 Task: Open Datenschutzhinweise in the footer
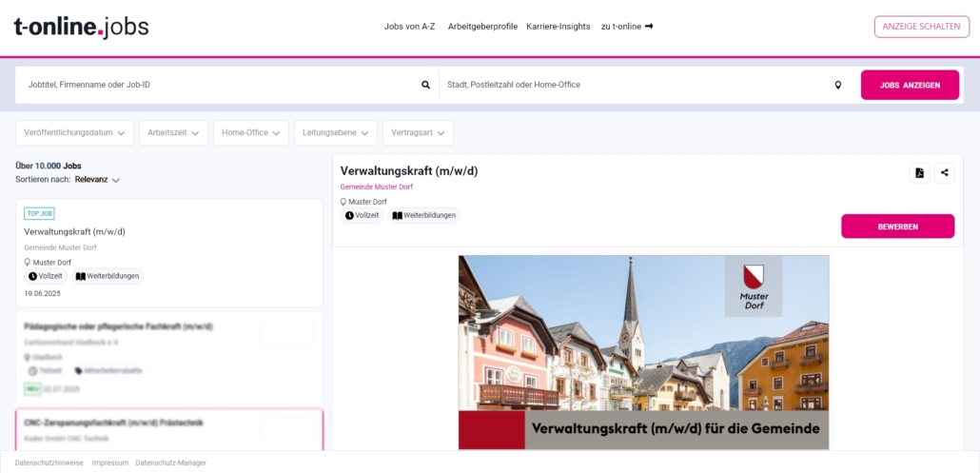(49, 463)
